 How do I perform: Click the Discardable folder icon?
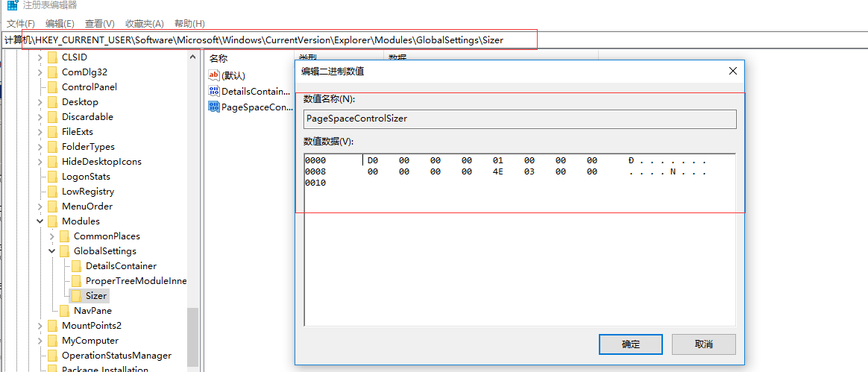tap(53, 117)
